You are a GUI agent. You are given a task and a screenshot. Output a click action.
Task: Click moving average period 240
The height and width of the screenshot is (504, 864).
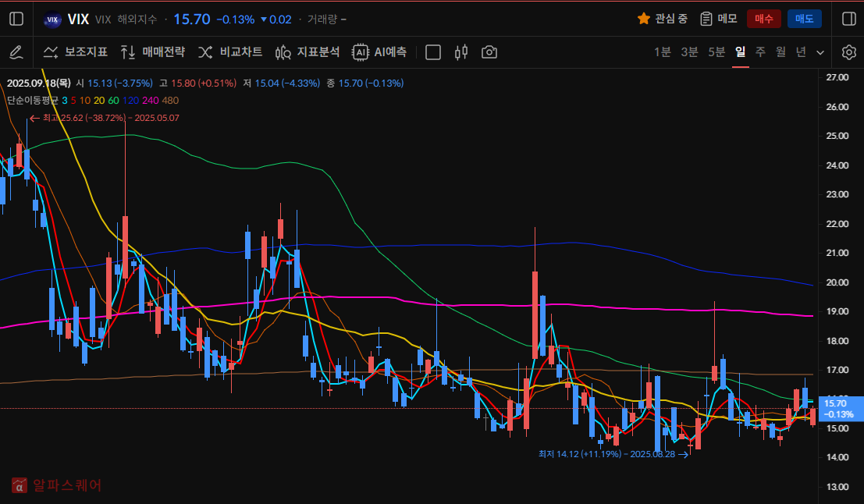[151, 100]
